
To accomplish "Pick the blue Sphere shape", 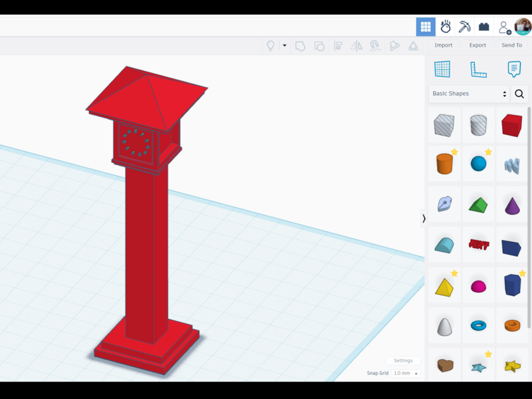I will pos(478,164).
